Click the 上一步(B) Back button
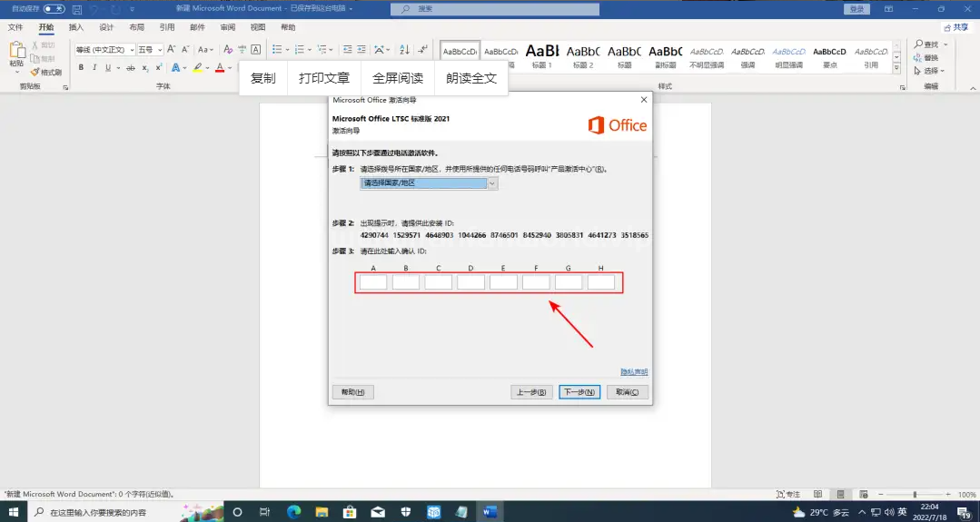Viewport: 980px width, 522px height. pos(532,392)
